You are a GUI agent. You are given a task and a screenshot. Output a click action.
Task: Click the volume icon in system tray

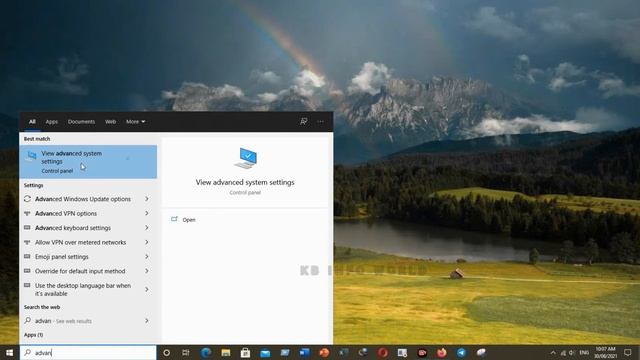click(x=572, y=353)
